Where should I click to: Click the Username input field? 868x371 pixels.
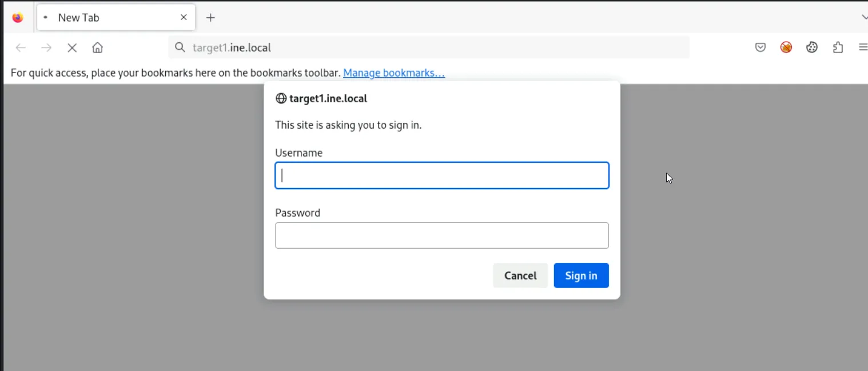click(441, 175)
